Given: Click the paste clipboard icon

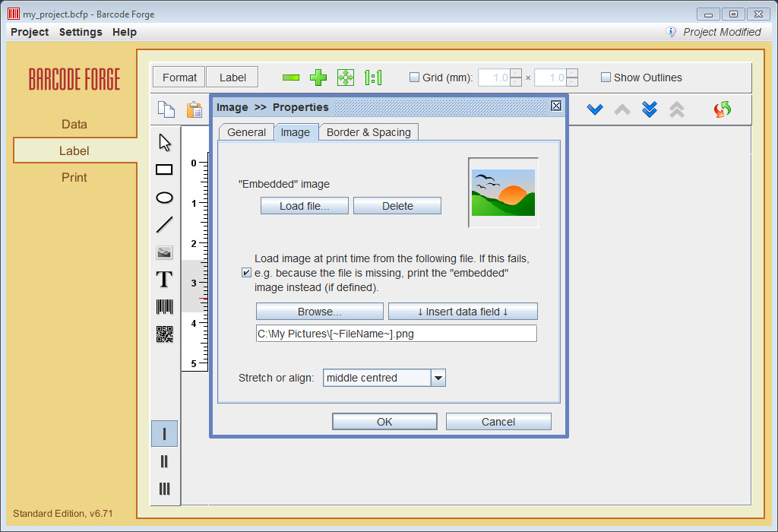Looking at the screenshot, I should (x=194, y=109).
